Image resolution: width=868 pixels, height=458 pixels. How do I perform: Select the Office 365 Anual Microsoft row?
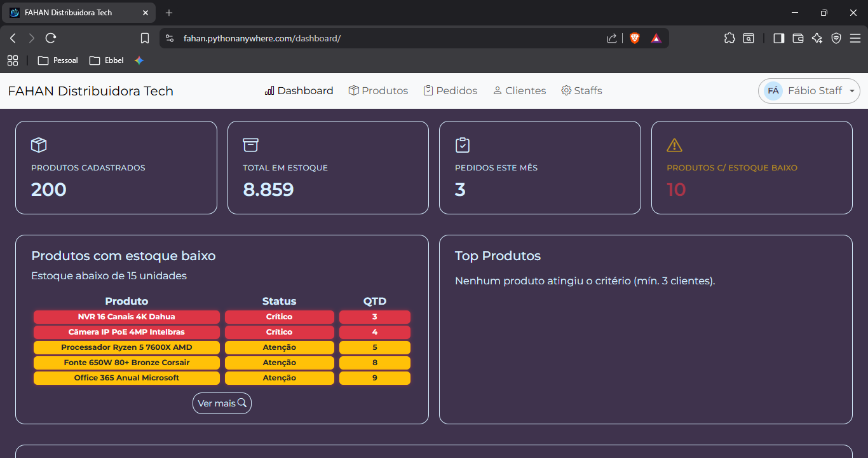point(222,378)
